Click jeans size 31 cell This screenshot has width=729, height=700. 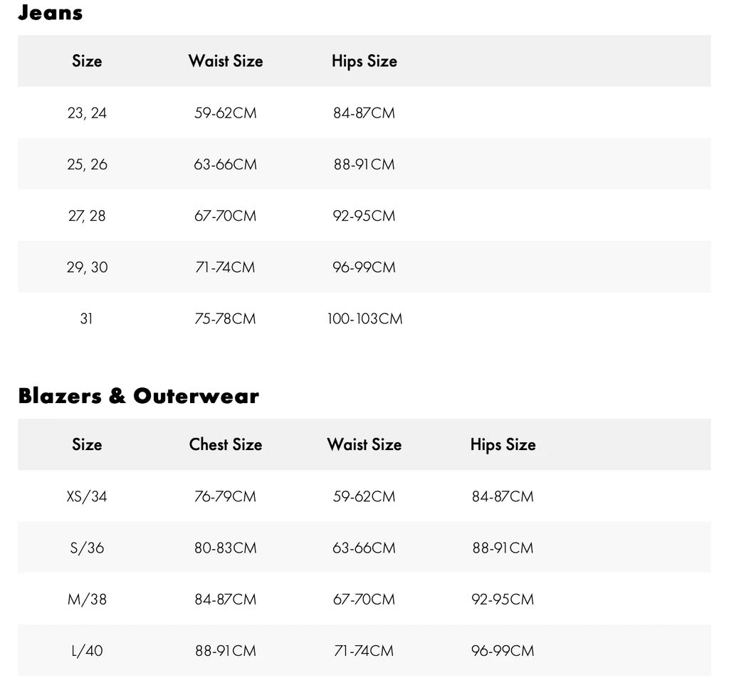(86, 318)
